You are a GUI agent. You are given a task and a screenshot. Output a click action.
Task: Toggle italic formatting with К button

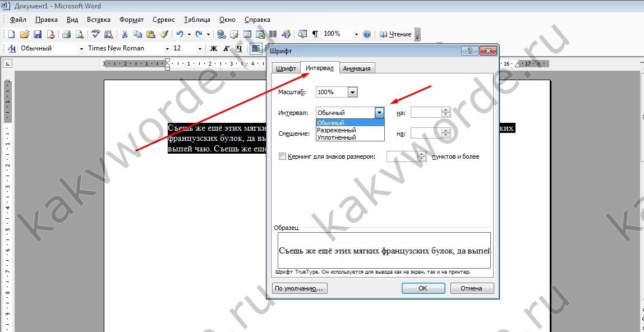coord(227,49)
